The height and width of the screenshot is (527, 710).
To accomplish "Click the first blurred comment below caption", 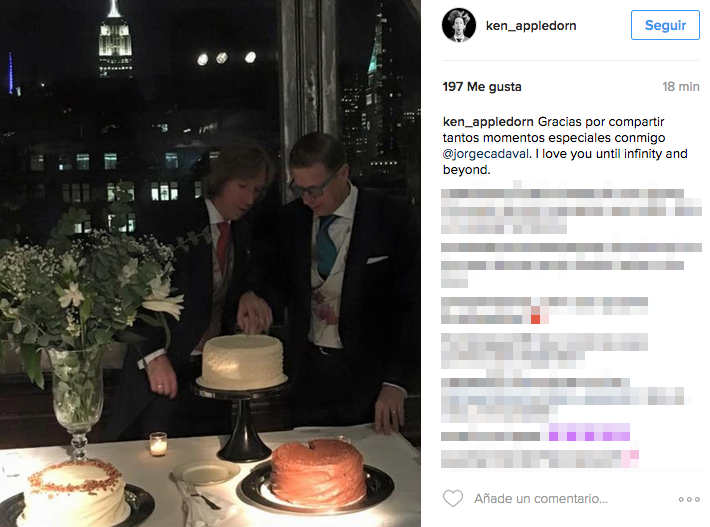I will tap(571, 211).
